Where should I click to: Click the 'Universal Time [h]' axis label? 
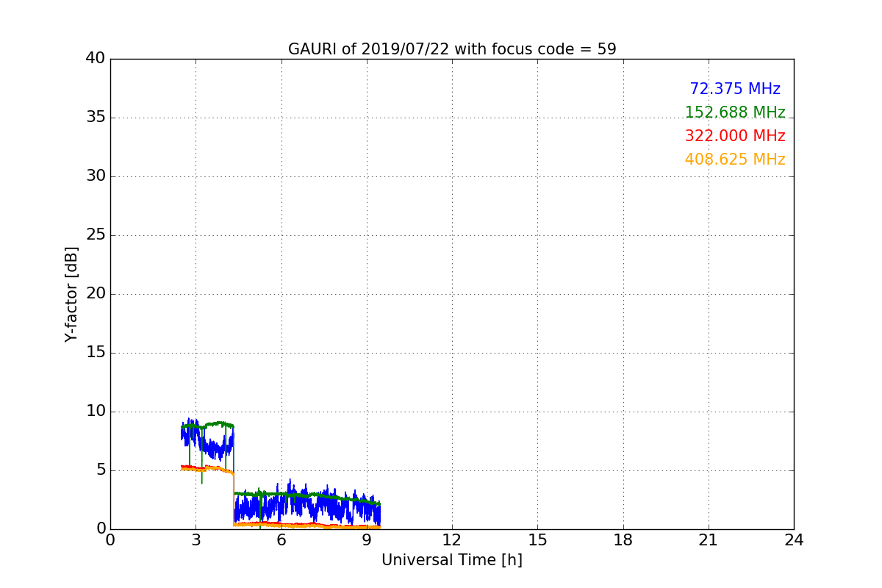pyautogui.click(x=452, y=560)
